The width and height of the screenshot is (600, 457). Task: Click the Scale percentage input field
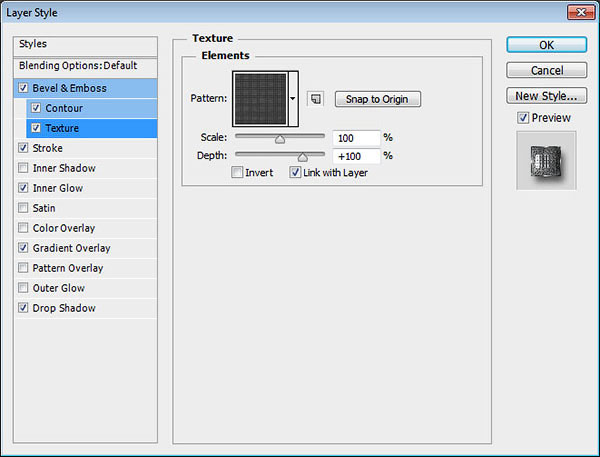357,138
